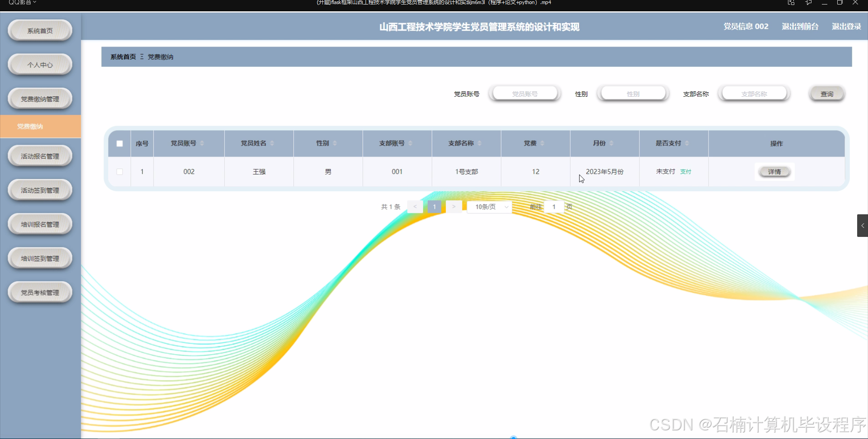
Task: Sort by 月份 column arrows
Action: (x=612, y=143)
